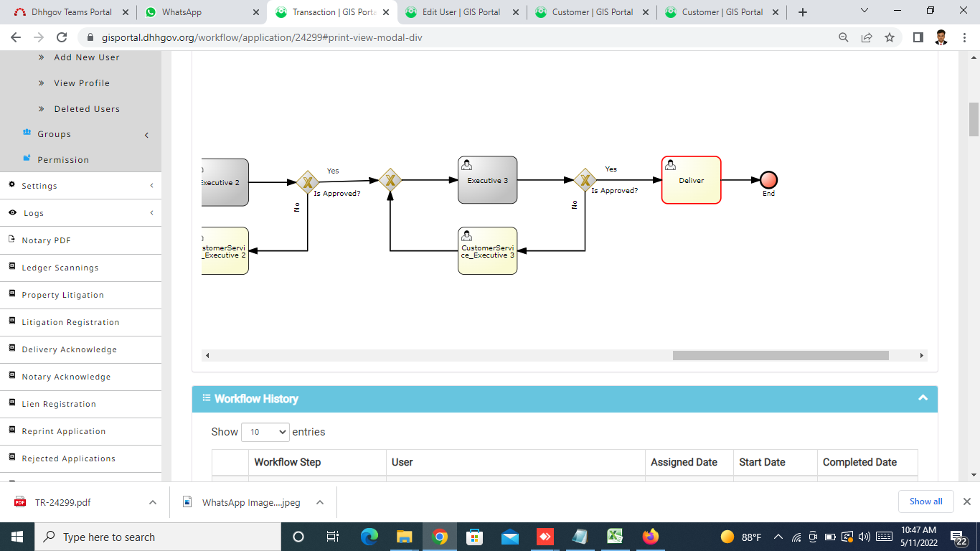Open Microsoft Edge from taskbar
Screen dimensions: 980x551
point(369,537)
